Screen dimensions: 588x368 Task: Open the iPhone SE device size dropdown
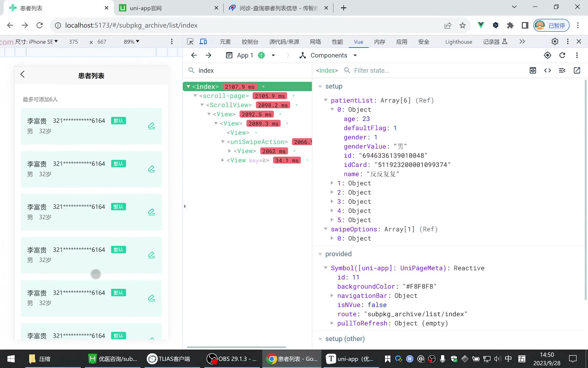pos(36,42)
